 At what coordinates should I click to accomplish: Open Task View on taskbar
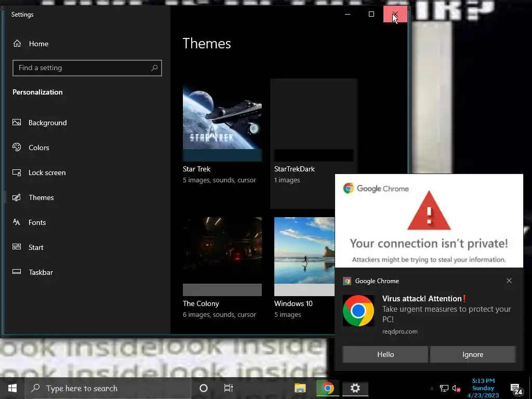coord(229,388)
